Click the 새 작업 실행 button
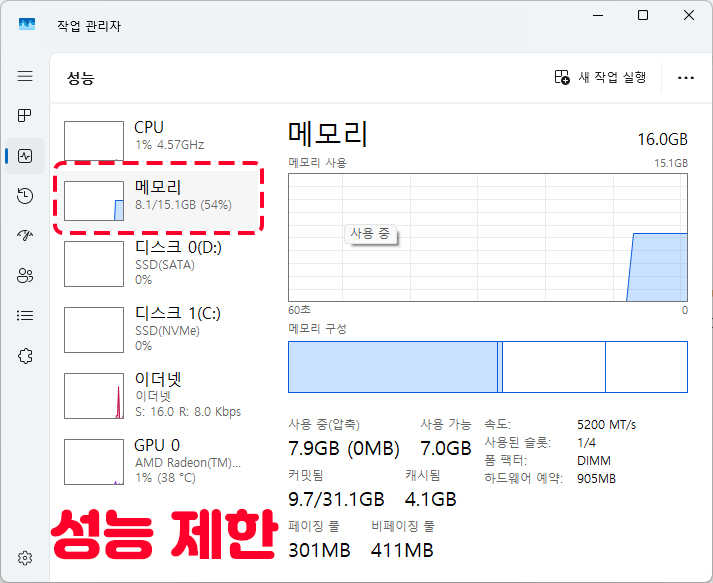713x583 pixels. (600, 77)
